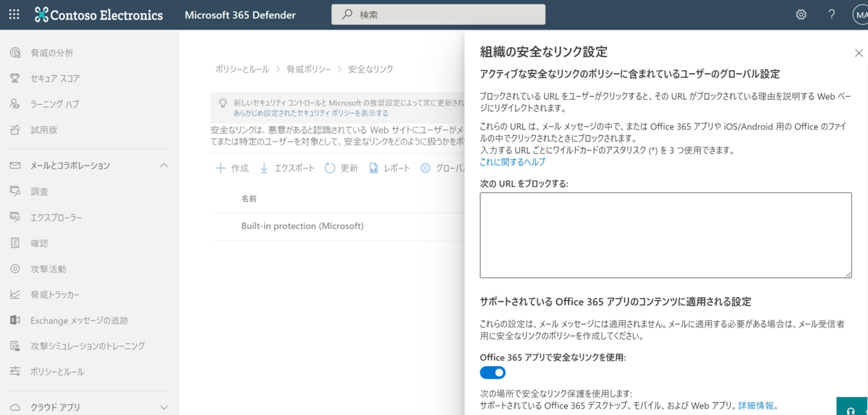Viewport: 868px width, 415px height.
Task: Open the MA account avatar
Action: [859, 14]
